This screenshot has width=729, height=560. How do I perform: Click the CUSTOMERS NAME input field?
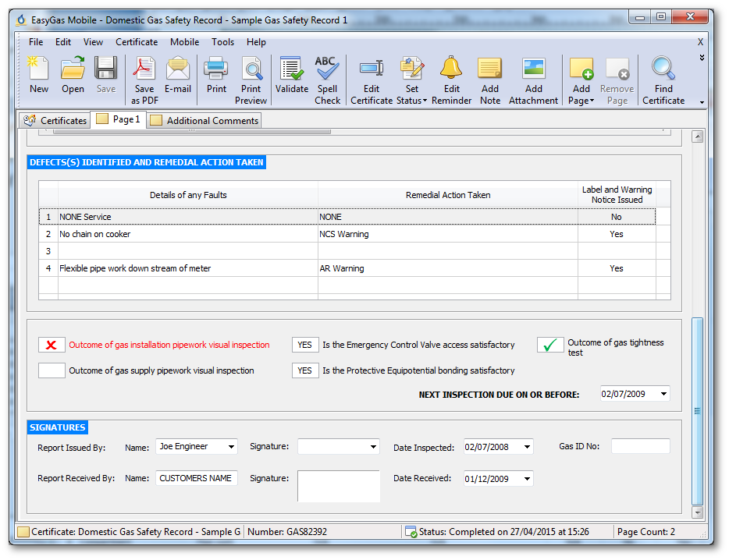[196, 478]
